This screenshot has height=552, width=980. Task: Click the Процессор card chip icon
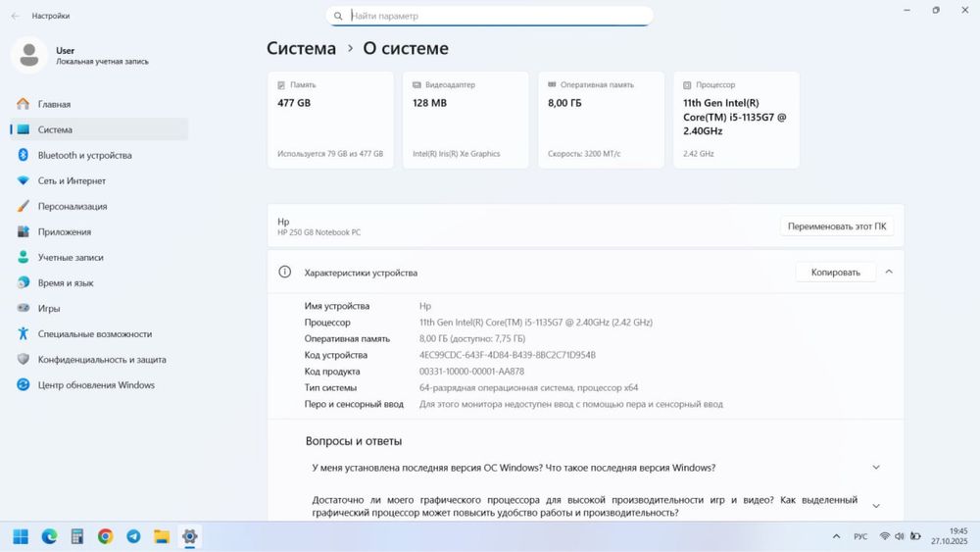687,85
